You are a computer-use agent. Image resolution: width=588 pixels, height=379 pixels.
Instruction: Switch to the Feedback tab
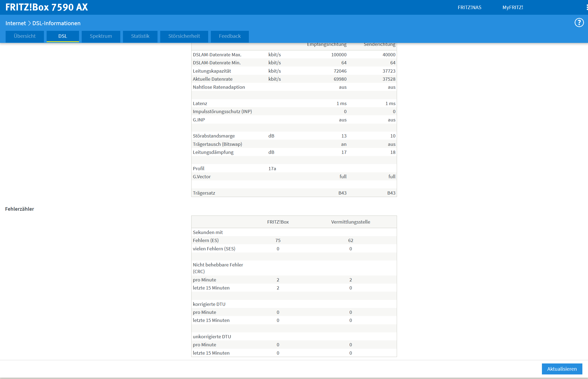coord(230,36)
